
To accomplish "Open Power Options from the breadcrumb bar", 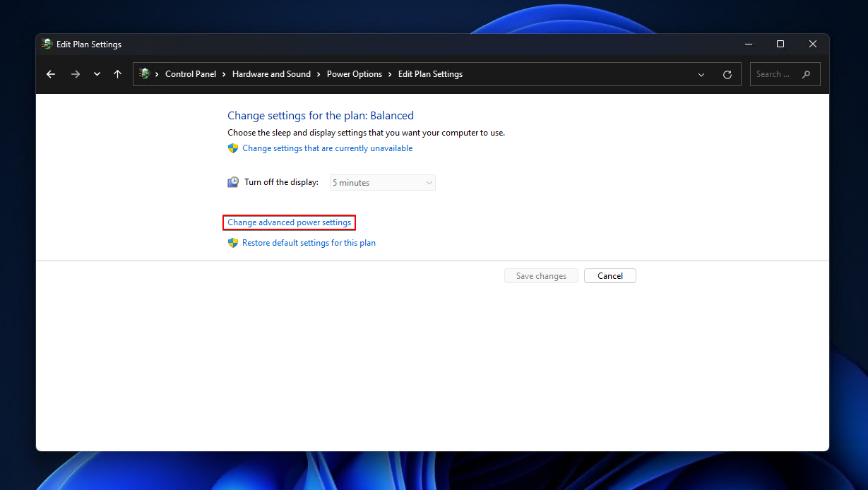I will coord(355,73).
